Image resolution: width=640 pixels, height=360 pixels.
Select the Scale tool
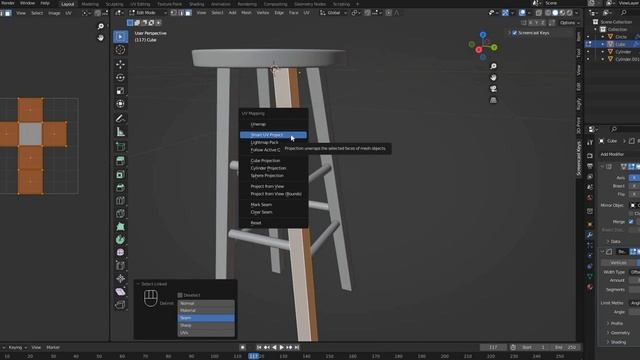click(120, 91)
